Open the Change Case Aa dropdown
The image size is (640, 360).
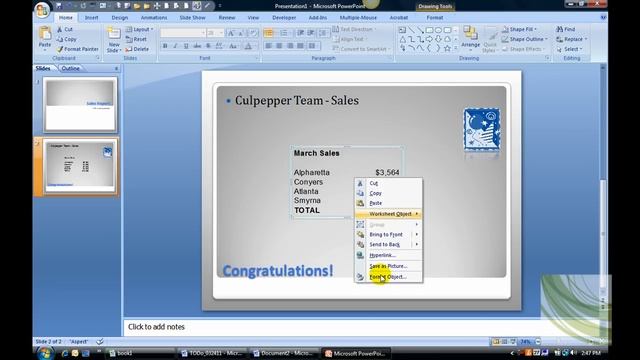click(233, 46)
